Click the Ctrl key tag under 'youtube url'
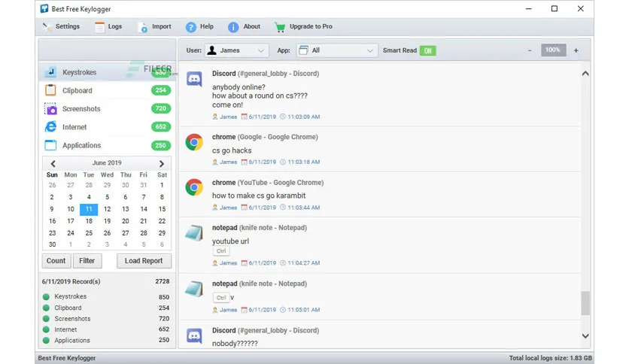The image size is (629, 364). (x=221, y=251)
